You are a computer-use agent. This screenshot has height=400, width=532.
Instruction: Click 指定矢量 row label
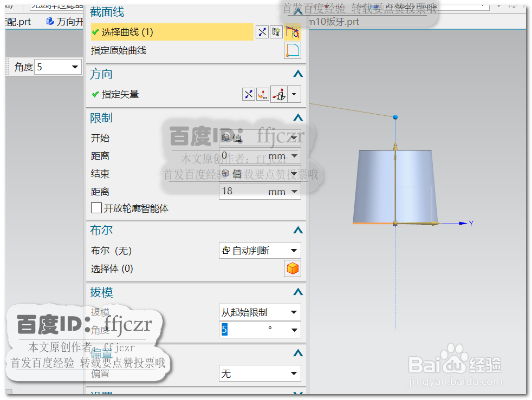click(x=120, y=94)
